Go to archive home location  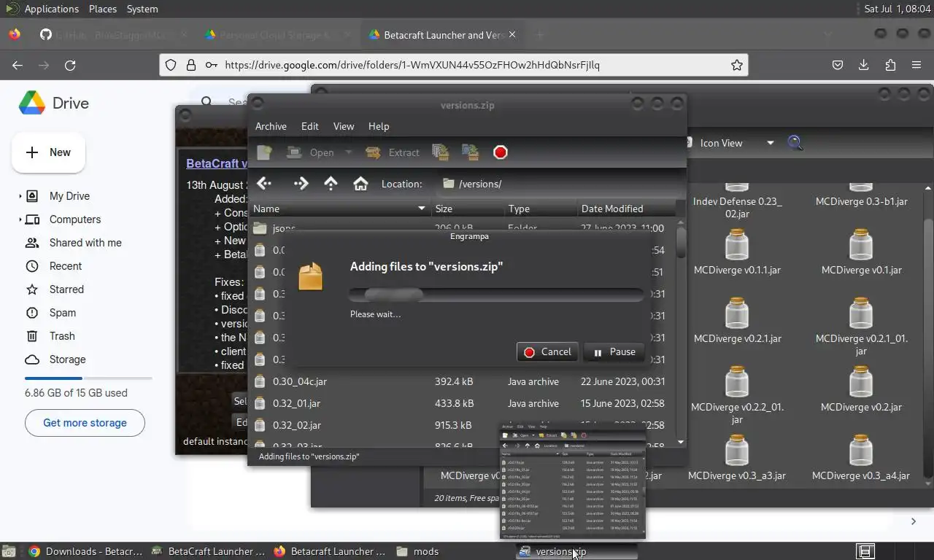coord(360,184)
